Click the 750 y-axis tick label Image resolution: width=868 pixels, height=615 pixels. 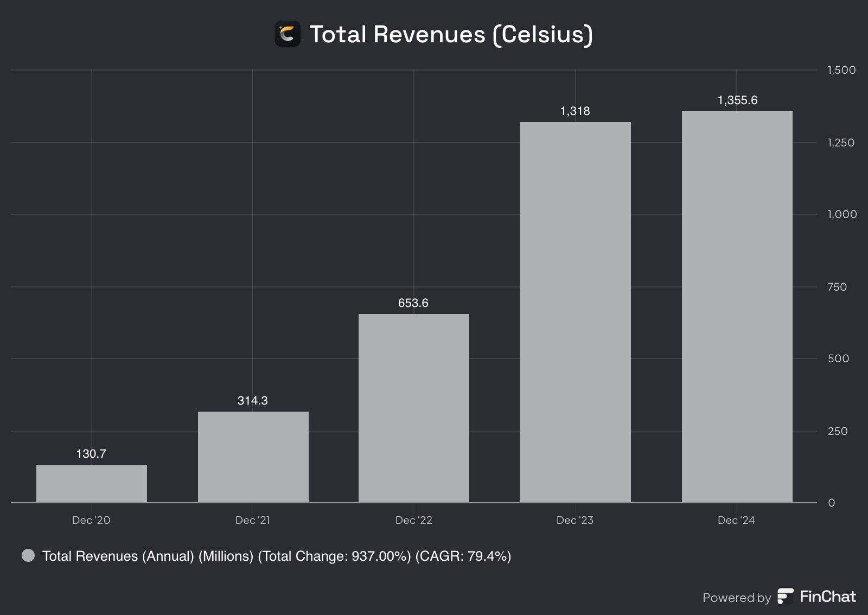837,287
